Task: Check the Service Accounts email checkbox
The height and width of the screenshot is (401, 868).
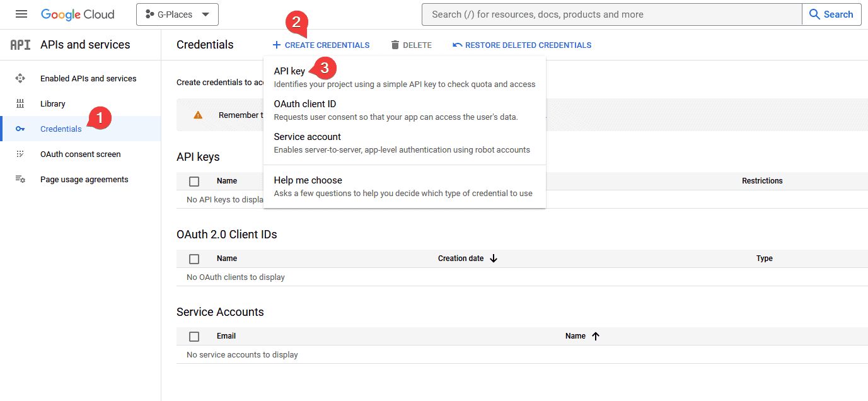Action: 194,336
